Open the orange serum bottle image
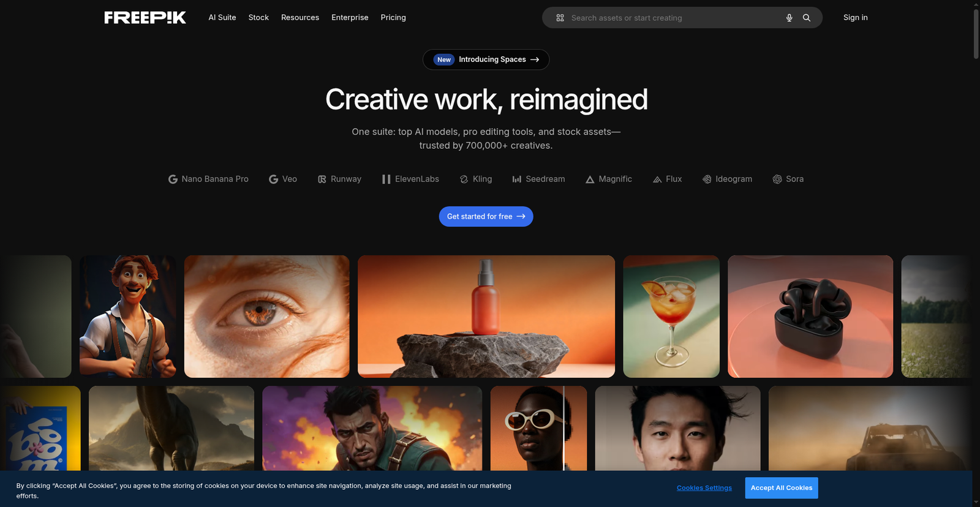The height and width of the screenshot is (507, 980). pyautogui.click(x=486, y=316)
